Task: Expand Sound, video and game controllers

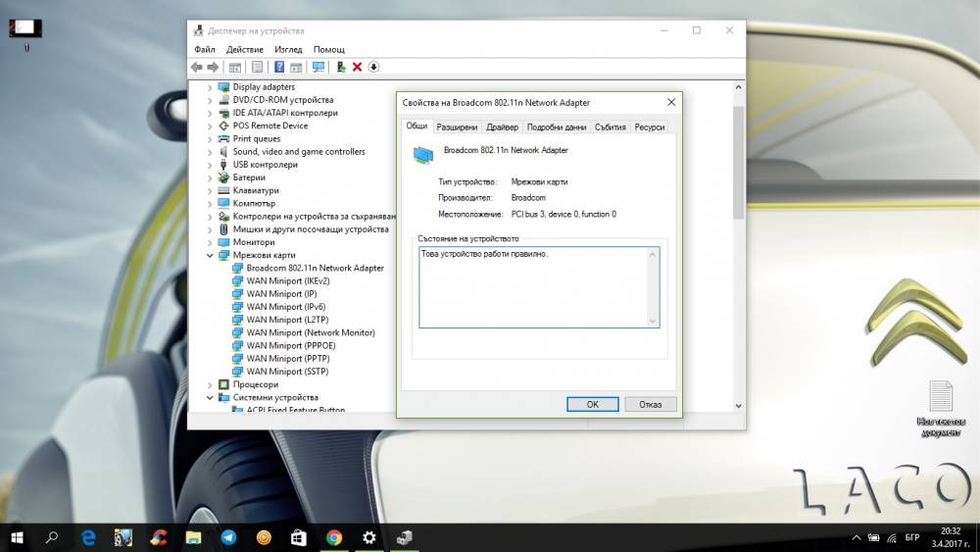Action: click(x=210, y=152)
